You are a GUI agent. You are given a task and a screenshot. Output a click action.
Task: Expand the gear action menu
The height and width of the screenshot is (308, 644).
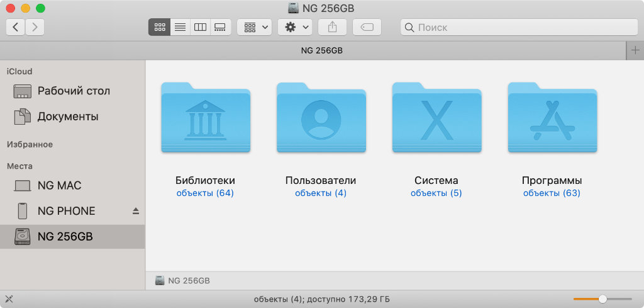296,27
